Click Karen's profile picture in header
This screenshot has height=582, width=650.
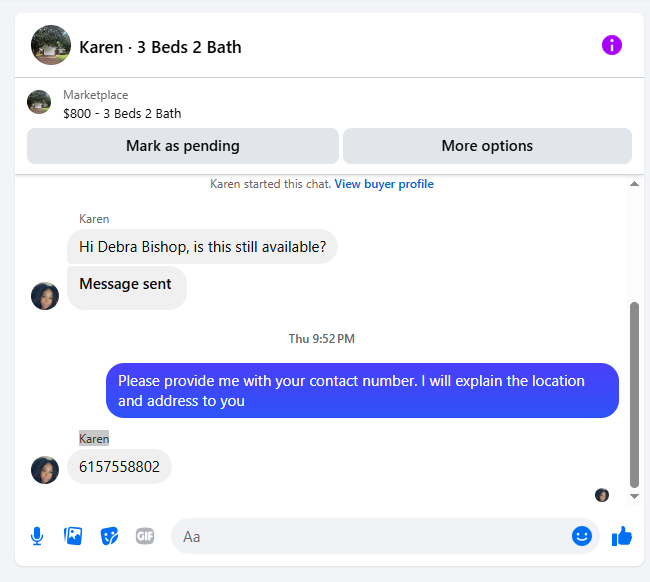coord(51,45)
